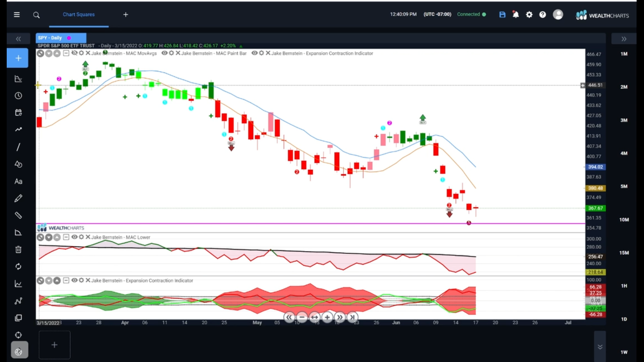644x362 pixels.
Task: Move MAC Lower pane down with arrow
Action: [49, 237]
